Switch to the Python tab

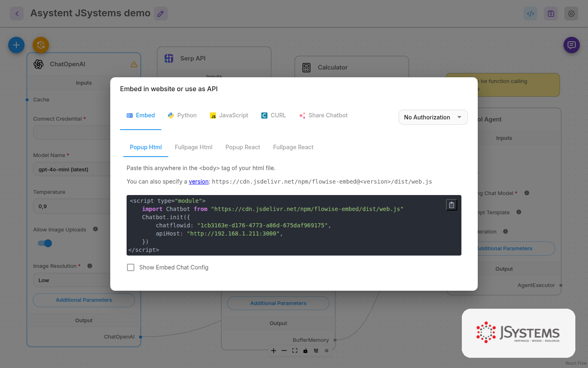182,115
